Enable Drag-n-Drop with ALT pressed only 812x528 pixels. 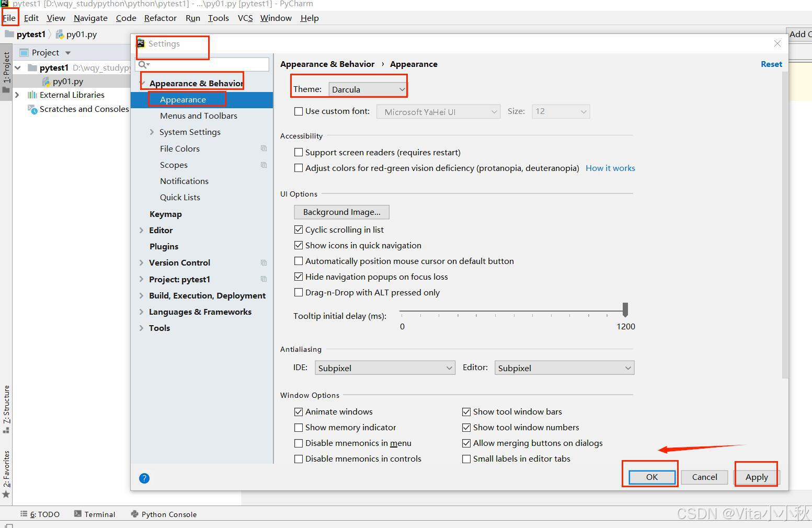click(x=299, y=292)
